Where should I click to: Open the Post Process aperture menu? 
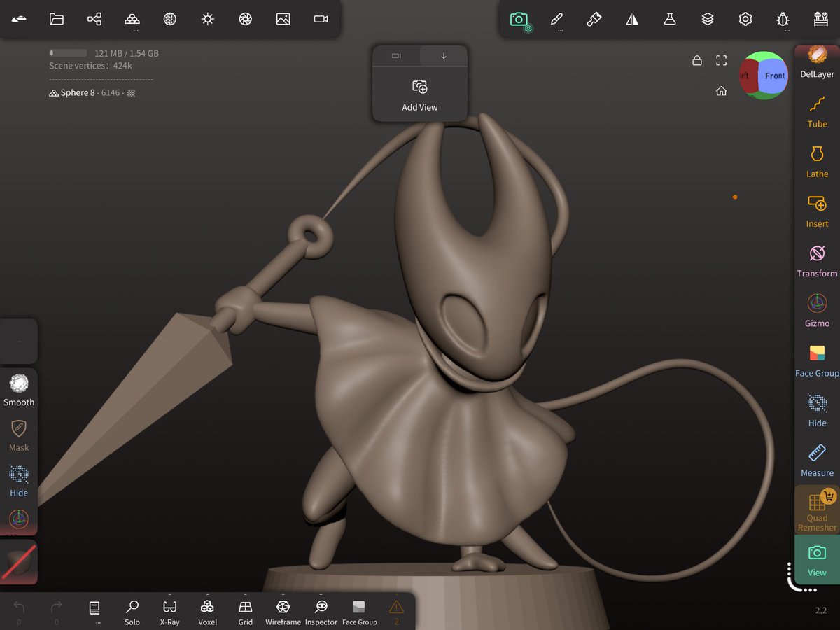point(246,19)
